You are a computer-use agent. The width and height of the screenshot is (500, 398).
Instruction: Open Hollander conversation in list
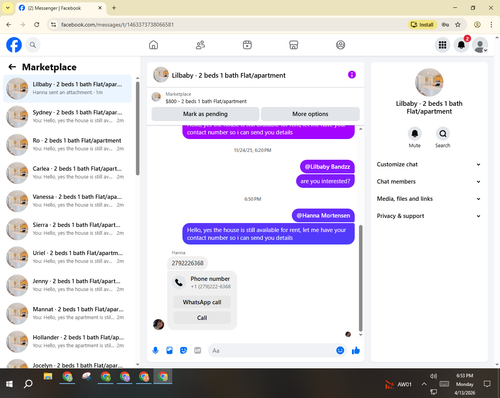coord(67,341)
